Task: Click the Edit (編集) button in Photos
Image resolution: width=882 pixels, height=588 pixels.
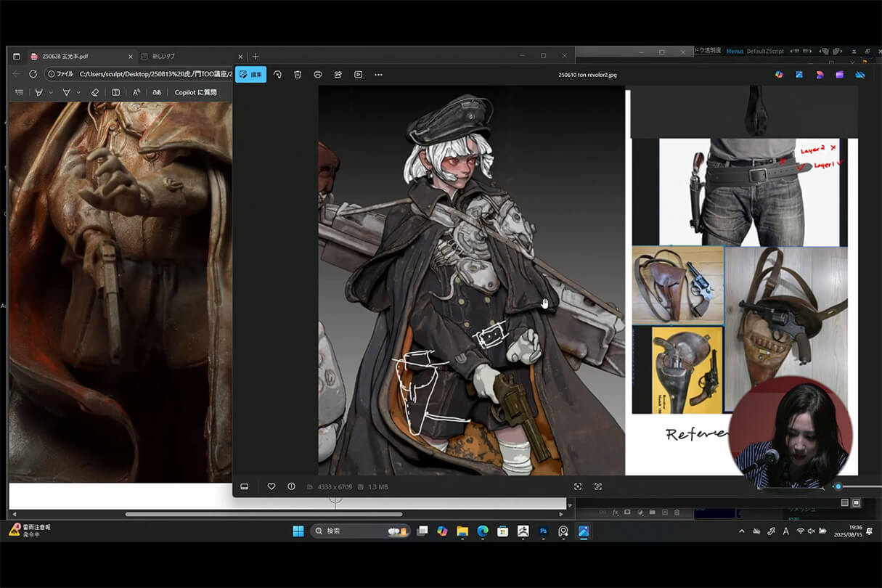Action: [x=250, y=75]
